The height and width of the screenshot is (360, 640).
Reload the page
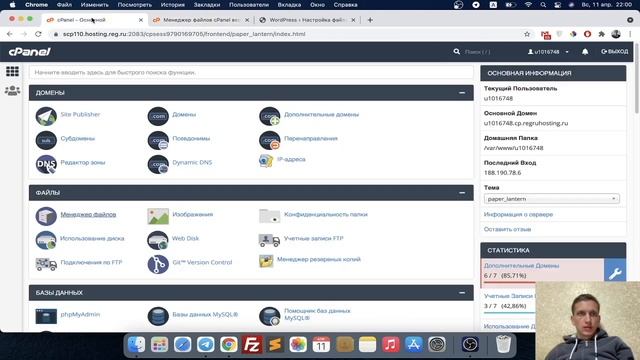point(38,34)
